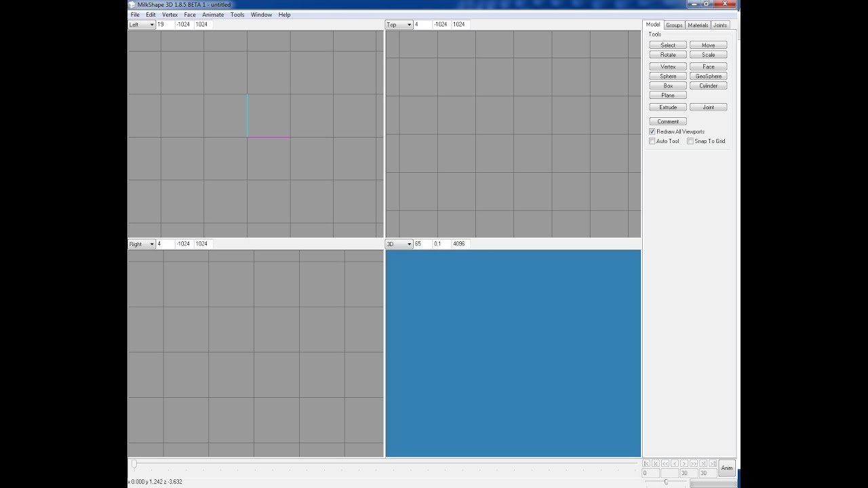The height and width of the screenshot is (488, 868).
Task: Step forward one frame (>)
Action: tap(684, 463)
